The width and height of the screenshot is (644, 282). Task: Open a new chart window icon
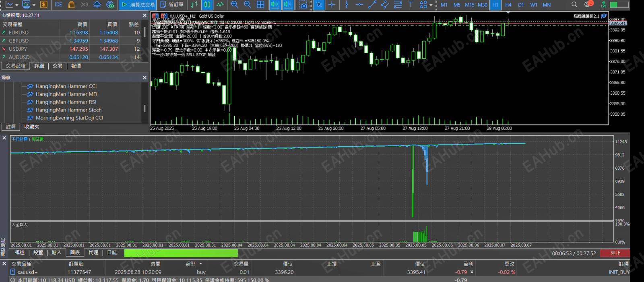8,4
